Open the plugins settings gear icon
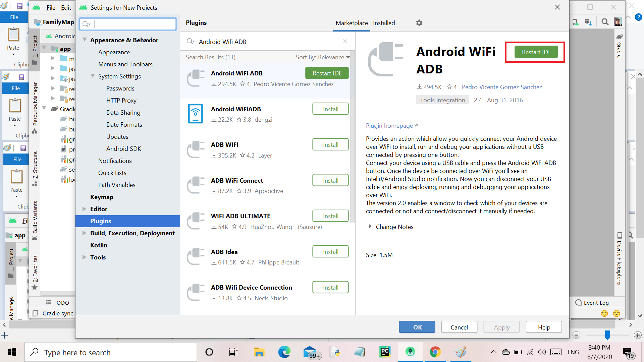This screenshot has height=362, width=644. pos(419,23)
